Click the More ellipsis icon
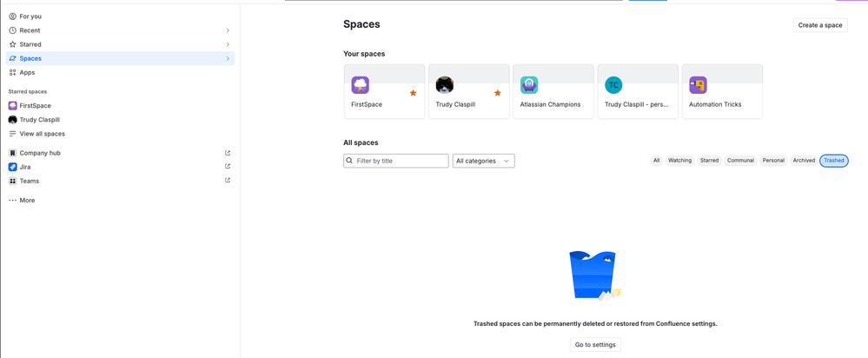Viewport: 868px width, 358px height. (x=13, y=201)
